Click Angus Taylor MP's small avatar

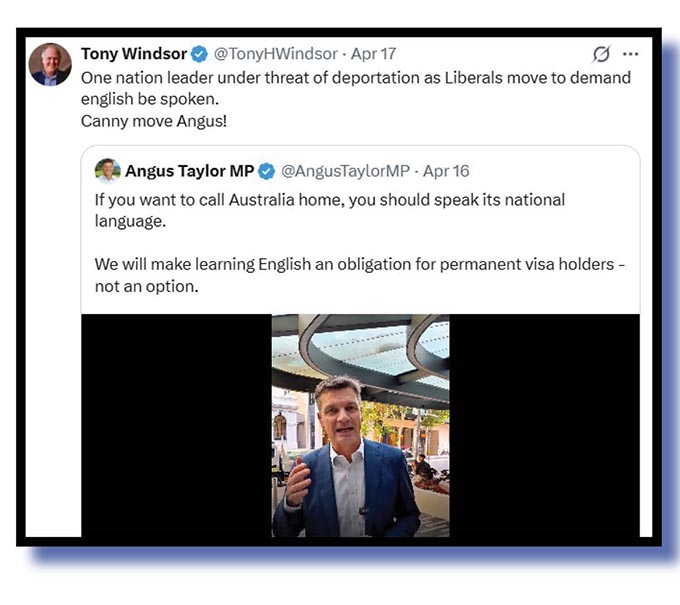pos(107,170)
